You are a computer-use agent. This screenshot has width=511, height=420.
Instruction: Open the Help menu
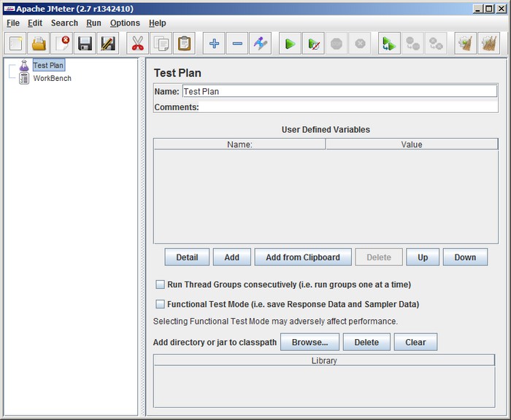point(158,23)
